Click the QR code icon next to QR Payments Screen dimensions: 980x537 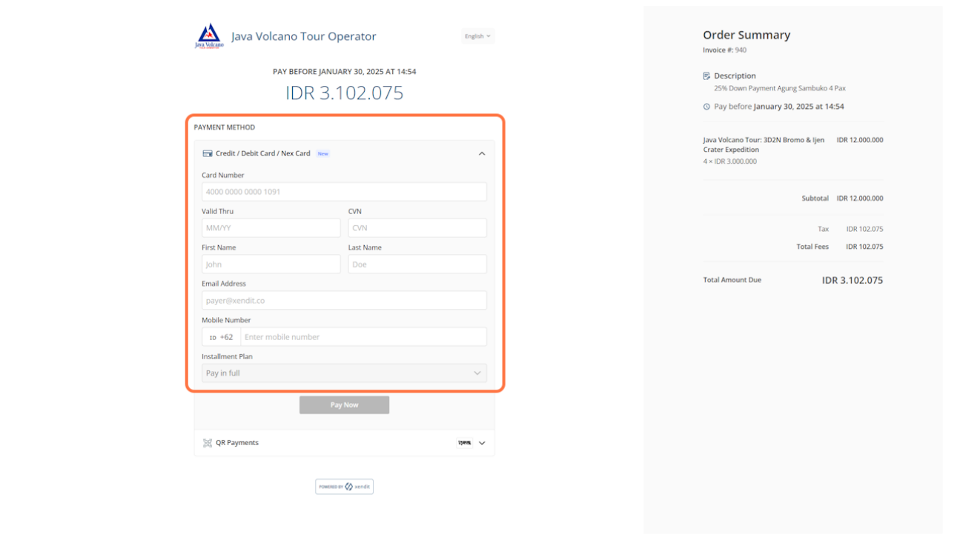pos(208,442)
